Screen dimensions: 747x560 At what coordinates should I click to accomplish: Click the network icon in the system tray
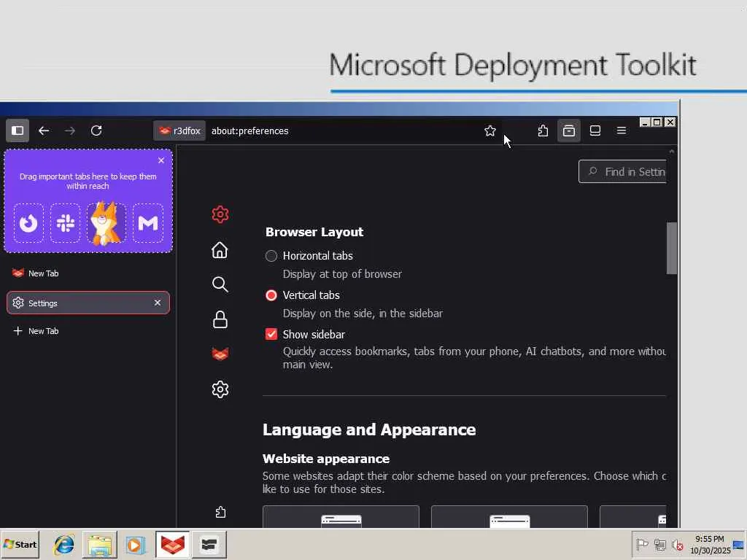(659, 545)
